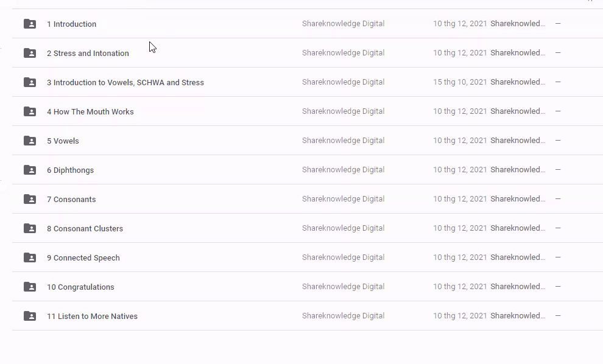
Task: Select the 8 Consonant Clusters folder name
Action: click(85, 229)
